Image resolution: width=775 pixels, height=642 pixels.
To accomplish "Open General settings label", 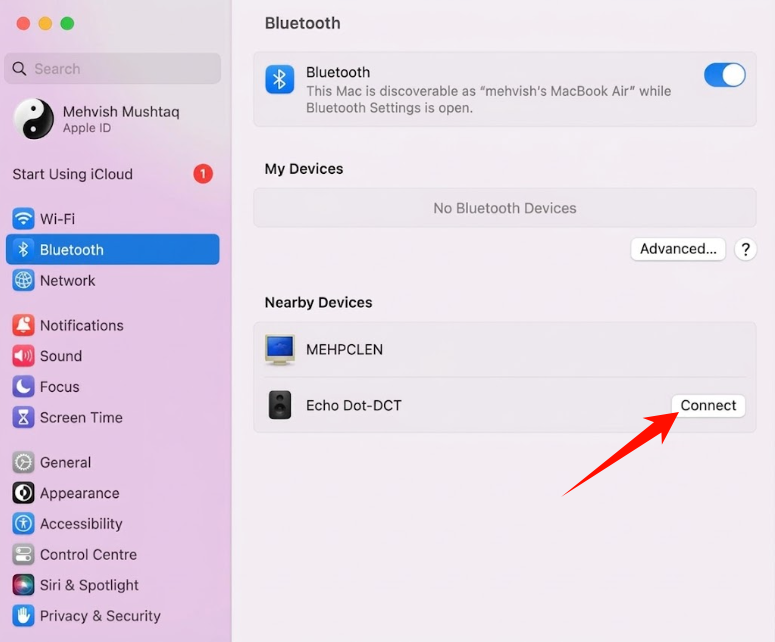I will pyautogui.click(x=65, y=462).
